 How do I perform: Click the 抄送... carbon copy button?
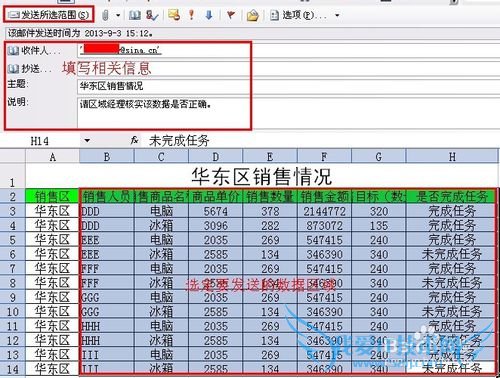coord(30,68)
